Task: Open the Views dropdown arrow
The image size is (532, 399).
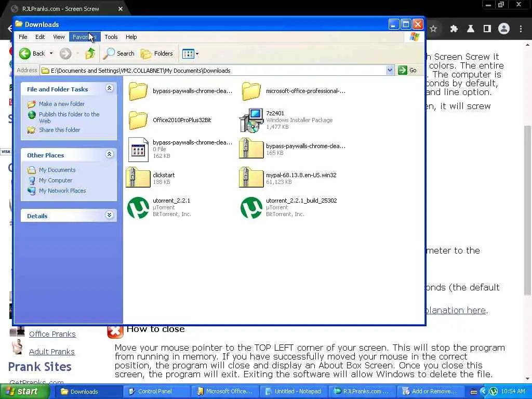Action: 197,54
